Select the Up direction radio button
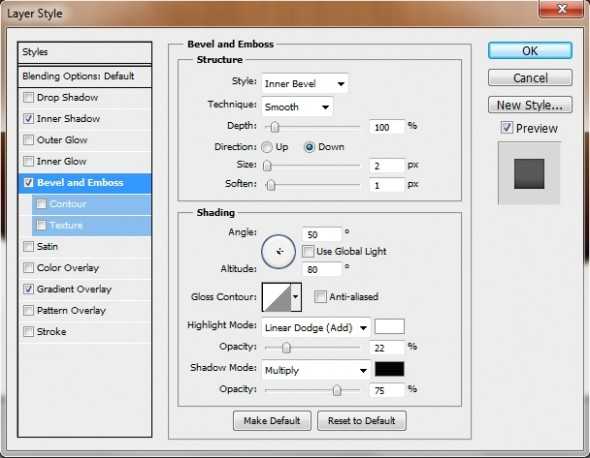The height and width of the screenshot is (458, 590). (267, 147)
